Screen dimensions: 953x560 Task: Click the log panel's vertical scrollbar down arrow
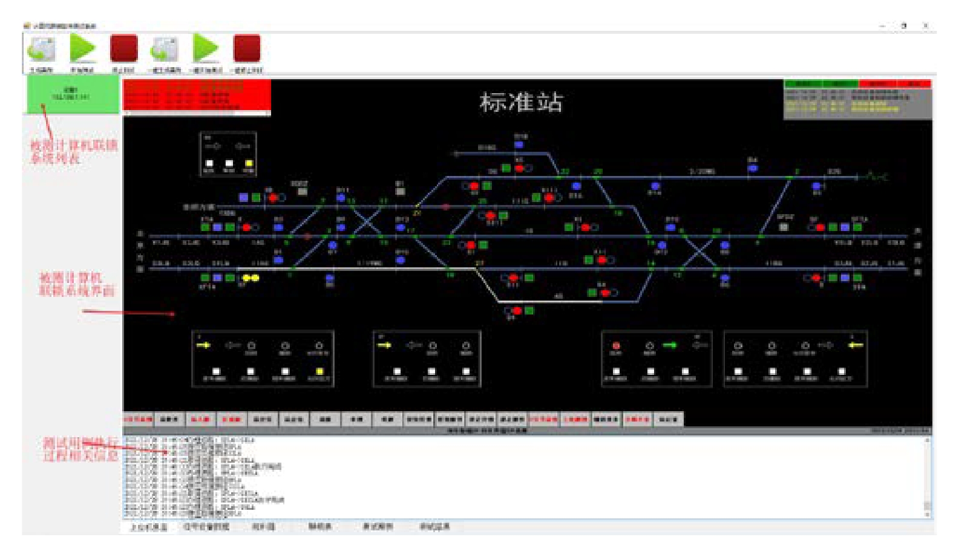pyautogui.click(x=927, y=515)
